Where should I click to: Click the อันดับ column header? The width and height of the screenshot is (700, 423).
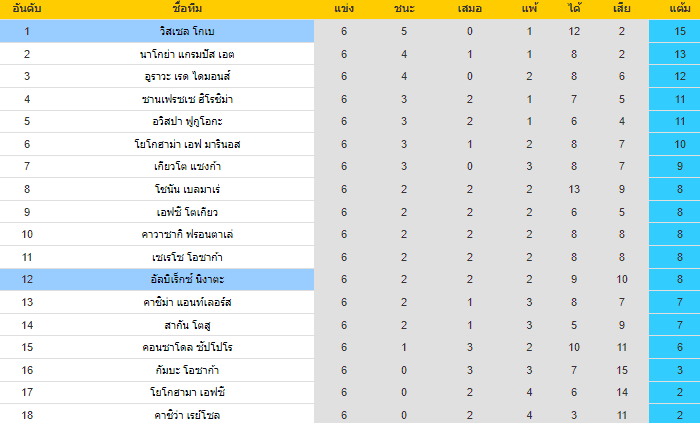(x=27, y=9)
